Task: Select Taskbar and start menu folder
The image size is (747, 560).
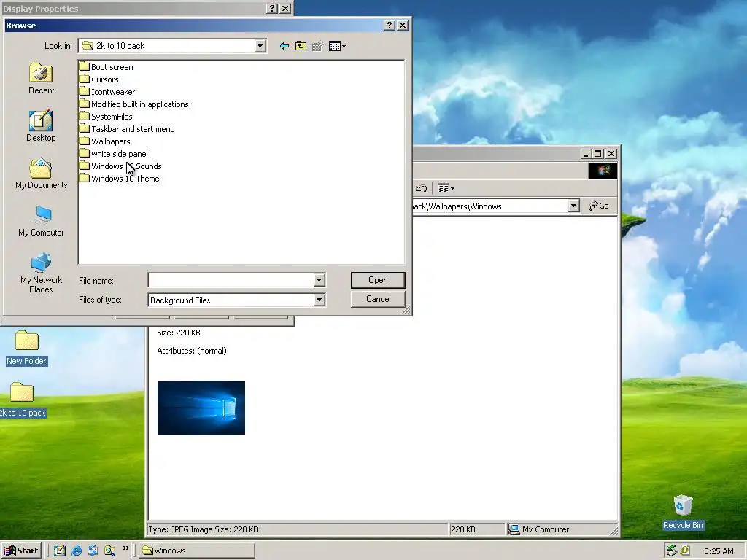Action: click(127, 129)
